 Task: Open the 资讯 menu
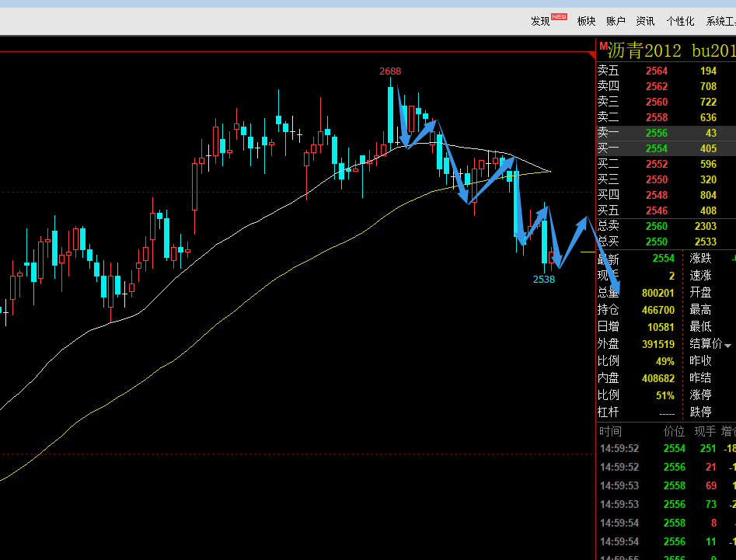pos(645,21)
